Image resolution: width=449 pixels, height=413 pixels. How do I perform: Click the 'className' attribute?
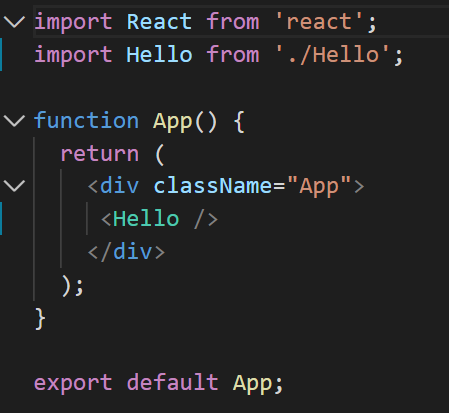212,186
